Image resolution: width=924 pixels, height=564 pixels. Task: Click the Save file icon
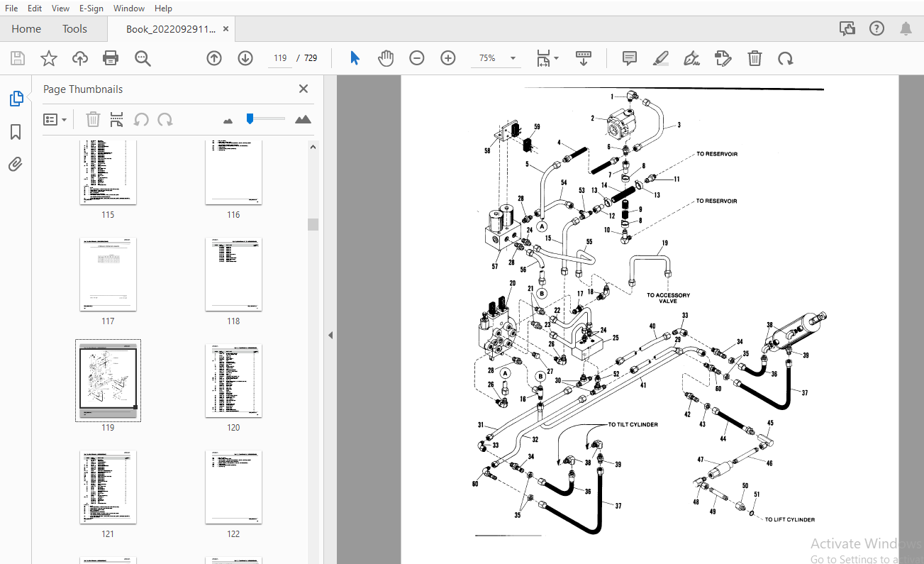click(18, 58)
